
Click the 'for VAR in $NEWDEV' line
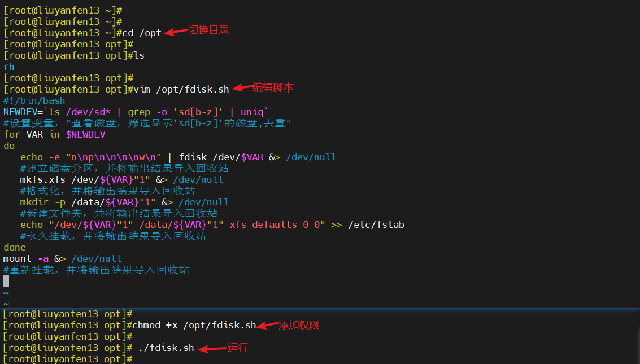(54, 134)
